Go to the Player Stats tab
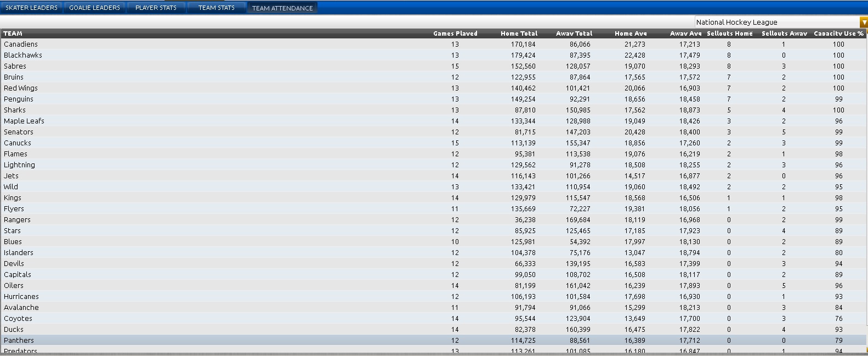Image resolution: width=868 pixels, height=356 pixels. pyautogui.click(x=156, y=8)
